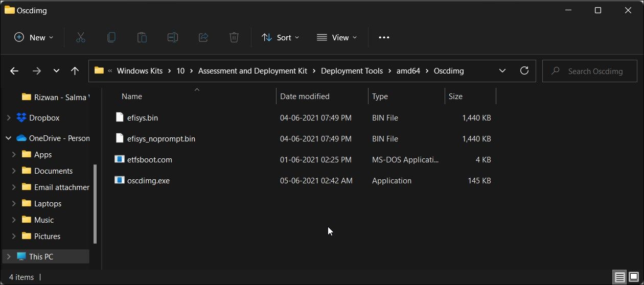Sort by the Type column header
This screenshot has width=644, height=285.
[x=380, y=96]
